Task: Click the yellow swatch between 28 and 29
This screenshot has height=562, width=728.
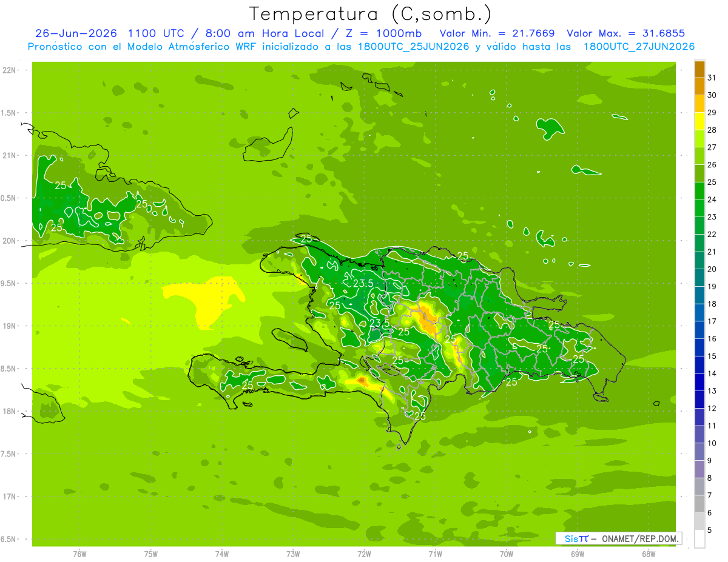Action: tap(699, 121)
